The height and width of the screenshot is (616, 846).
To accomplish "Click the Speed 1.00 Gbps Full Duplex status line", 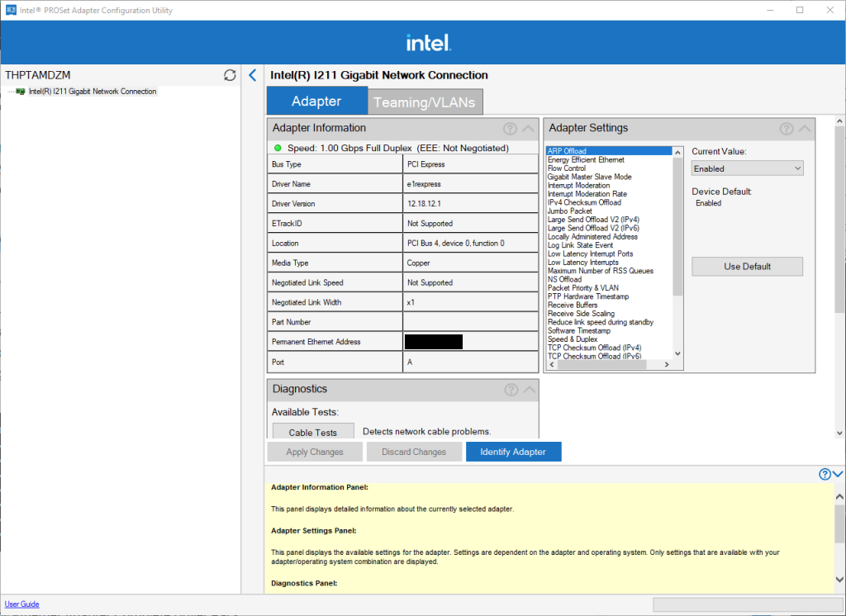I will (398, 148).
